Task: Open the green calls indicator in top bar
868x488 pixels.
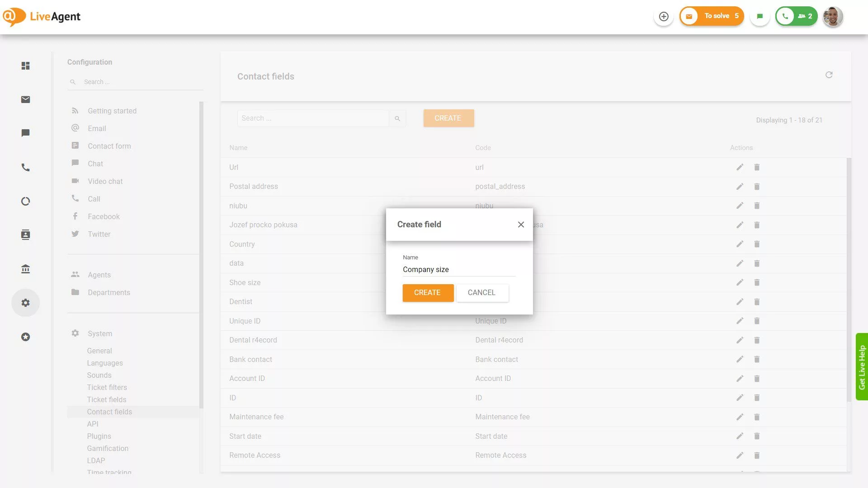Action: tap(796, 16)
